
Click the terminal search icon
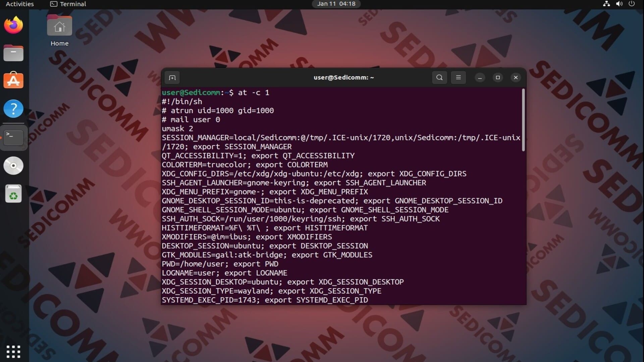[439, 77]
